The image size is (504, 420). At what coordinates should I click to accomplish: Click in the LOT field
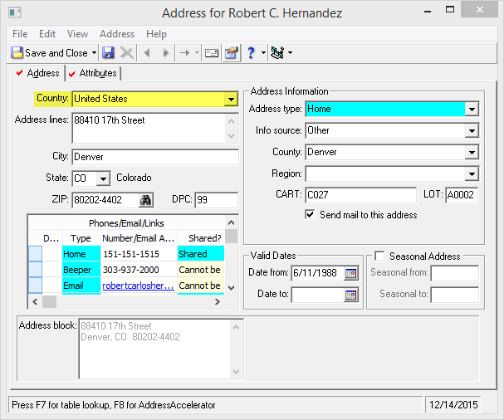click(x=462, y=195)
